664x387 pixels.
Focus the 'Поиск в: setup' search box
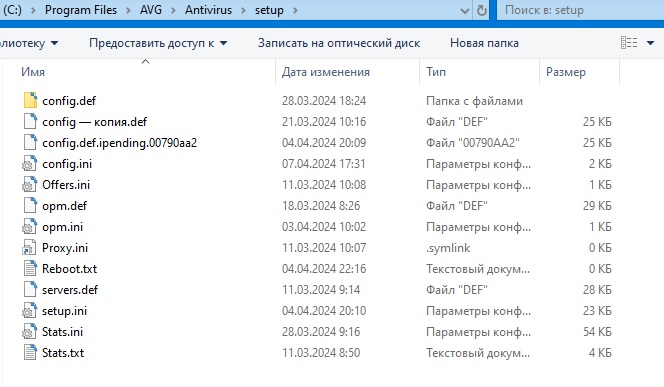[x=580, y=10]
